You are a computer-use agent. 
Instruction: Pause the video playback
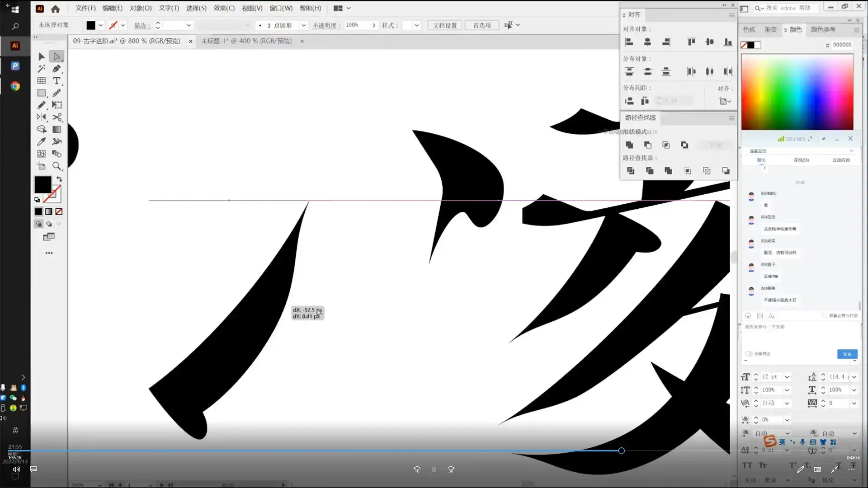coord(434,469)
